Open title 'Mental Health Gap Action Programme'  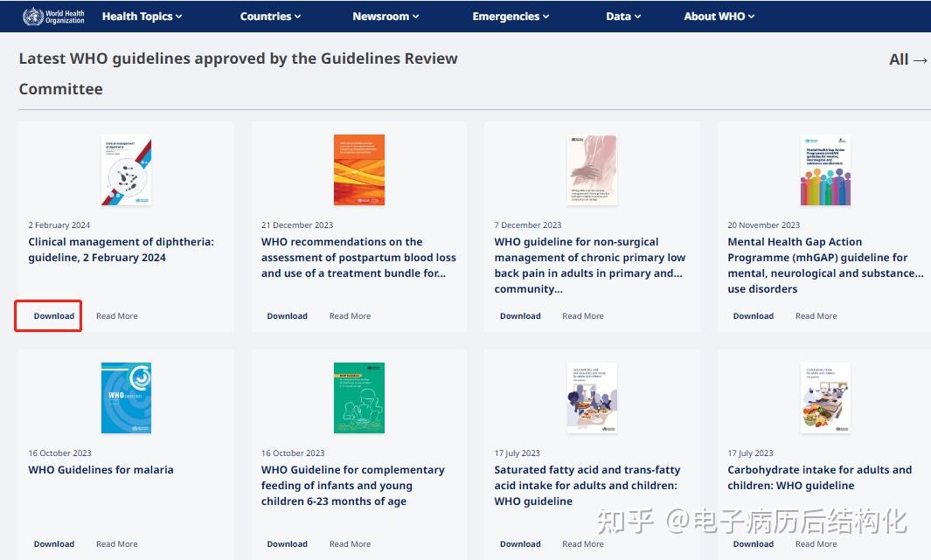click(825, 266)
